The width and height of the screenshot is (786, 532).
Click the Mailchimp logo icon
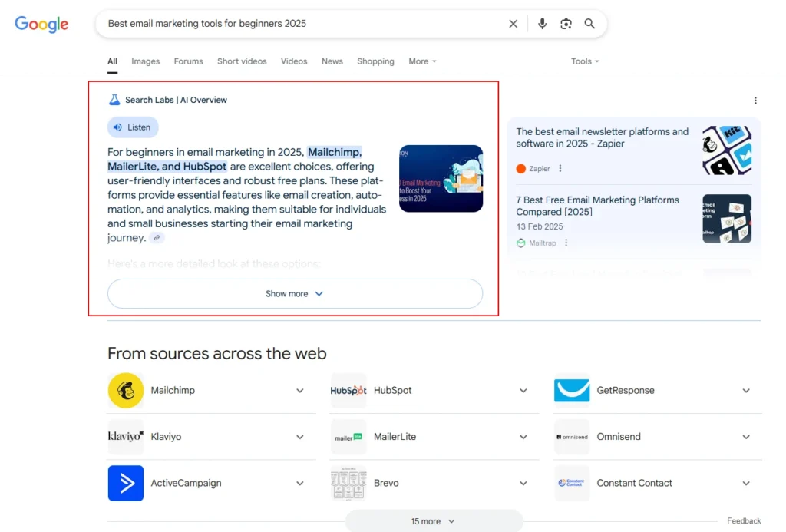125,391
